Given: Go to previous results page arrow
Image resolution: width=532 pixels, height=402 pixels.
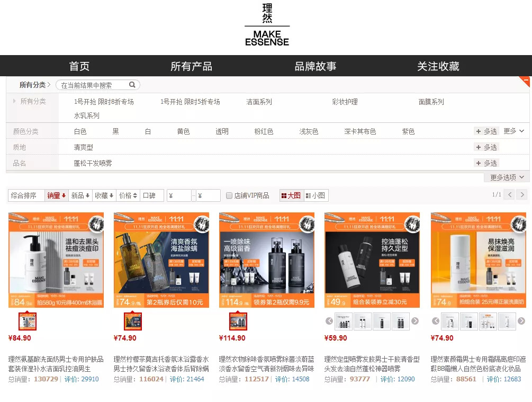Looking at the screenshot, I should coord(510,194).
